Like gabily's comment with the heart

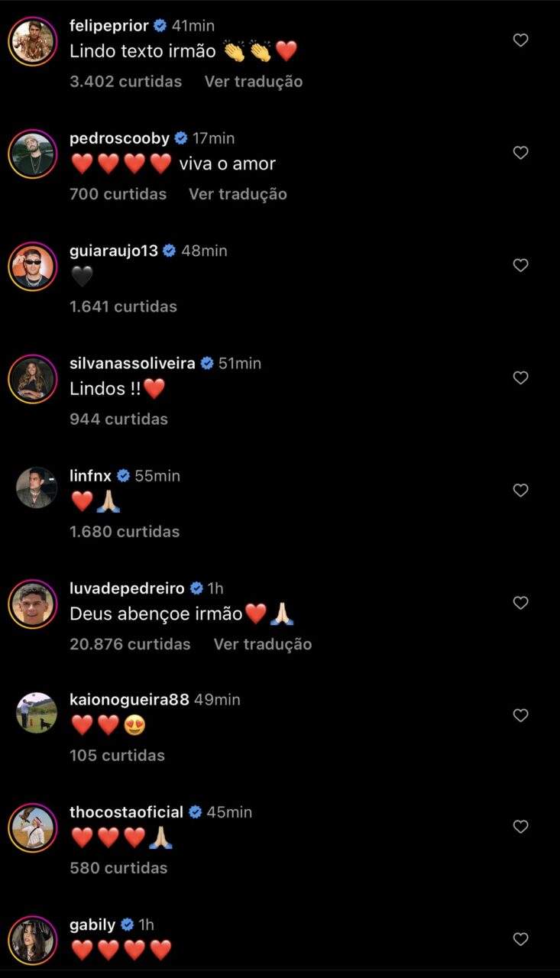click(520, 939)
